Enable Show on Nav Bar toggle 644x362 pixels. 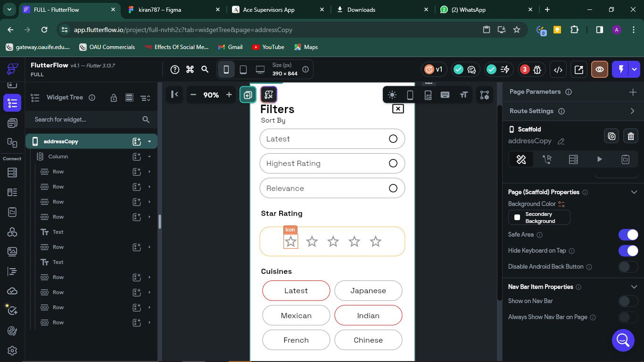(x=628, y=301)
